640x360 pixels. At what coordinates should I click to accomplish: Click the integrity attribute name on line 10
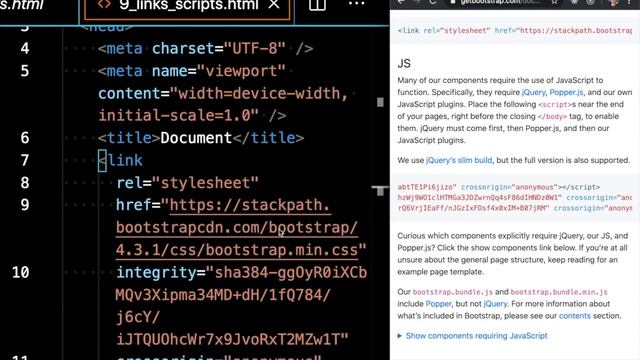156,272
